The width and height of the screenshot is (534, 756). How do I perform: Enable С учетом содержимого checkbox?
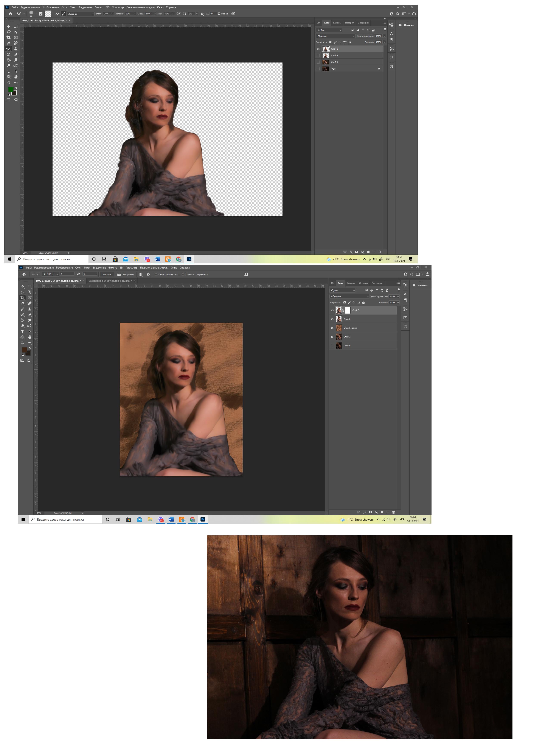point(183,274)
